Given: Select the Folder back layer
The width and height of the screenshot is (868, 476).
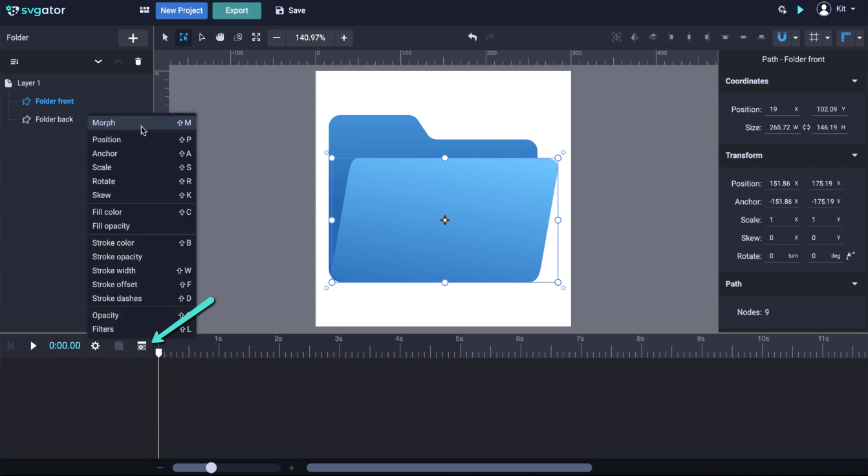Looking at the screenshot, I should (54, 120).
